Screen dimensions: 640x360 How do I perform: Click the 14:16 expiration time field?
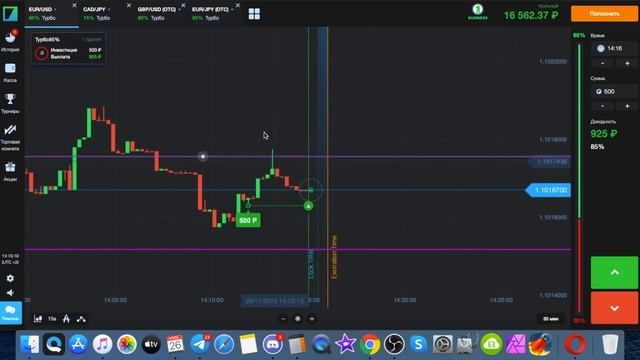tap(614, 49)
